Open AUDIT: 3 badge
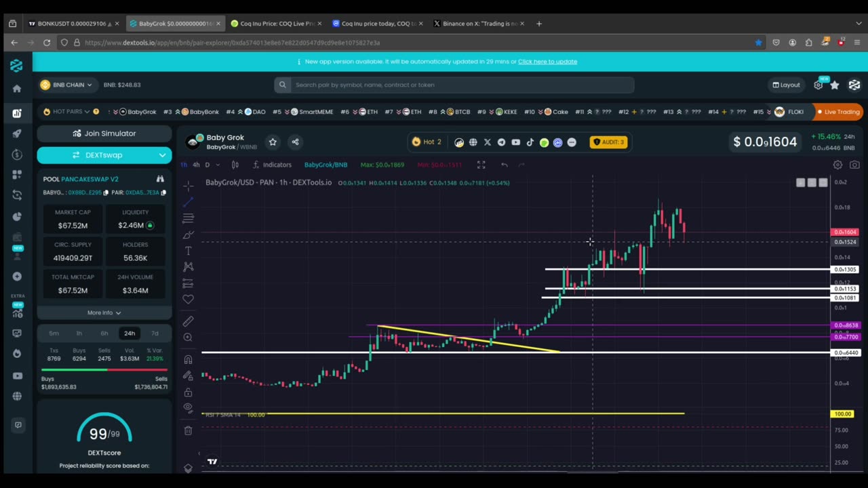The height and width of the screenshot is (488, 868). click(609, 142)
